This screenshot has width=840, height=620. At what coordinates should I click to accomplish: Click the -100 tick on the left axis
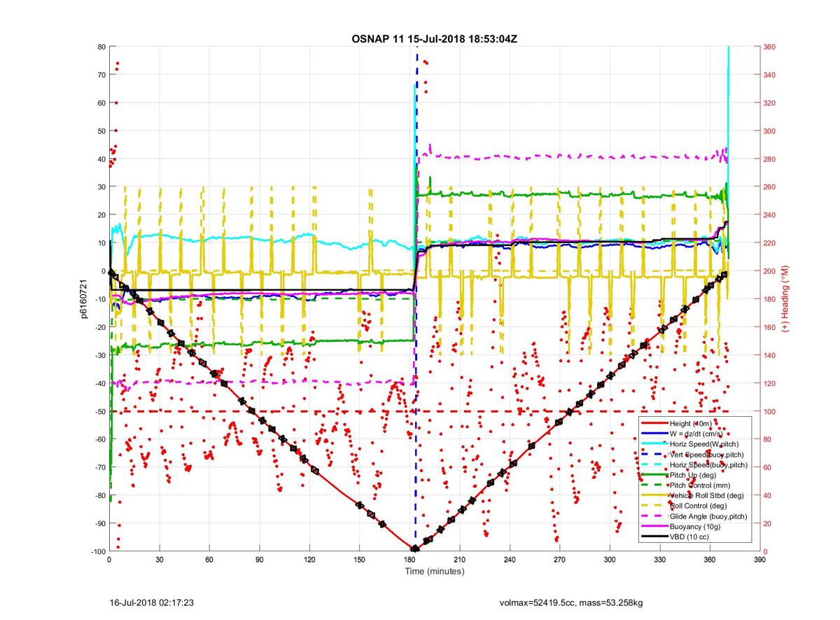coord(97,551)
